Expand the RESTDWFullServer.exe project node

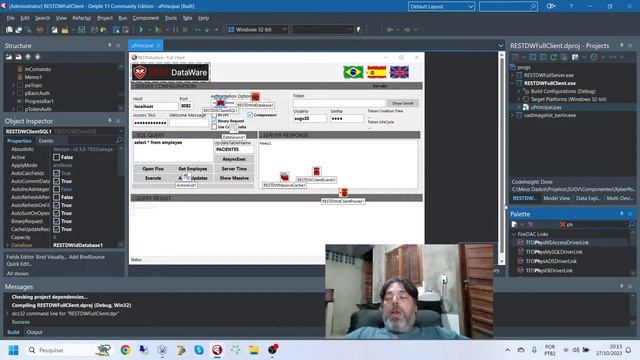[x=513, y=76]
